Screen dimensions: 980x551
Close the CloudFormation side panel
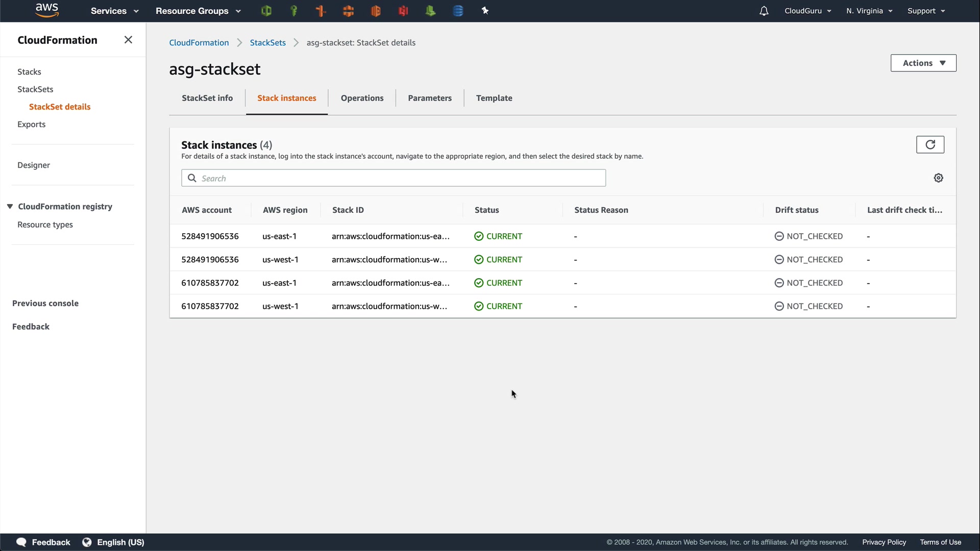coord(128,40)
